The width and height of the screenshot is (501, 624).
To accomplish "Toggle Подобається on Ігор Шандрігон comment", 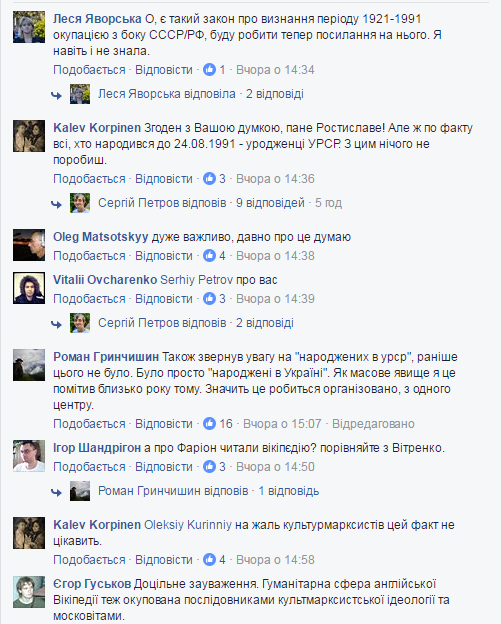I will pyautogui.click(x=89, y=467).
